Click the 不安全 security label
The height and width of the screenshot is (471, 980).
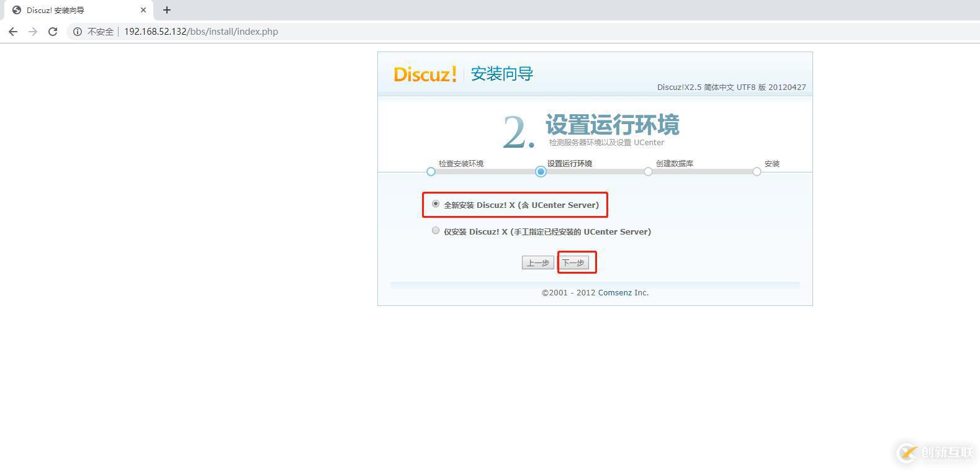pyautogui.click(x=101, y=32)
